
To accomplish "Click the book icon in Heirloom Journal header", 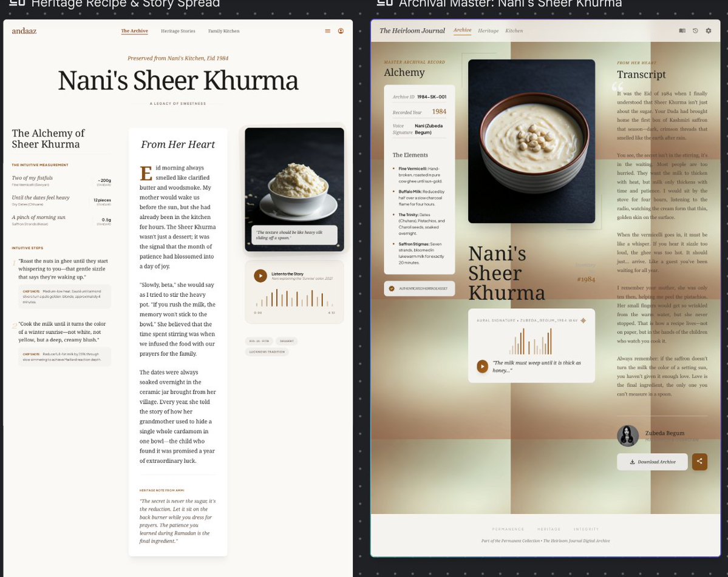I will (682, 30).
